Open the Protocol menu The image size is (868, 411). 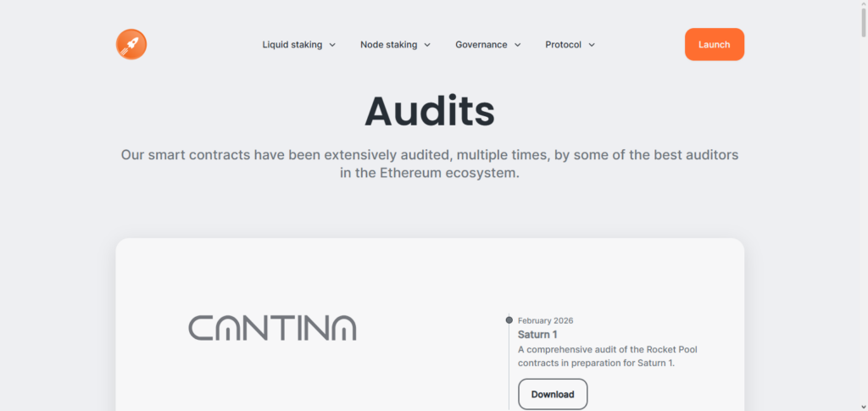tap(570, 45)
